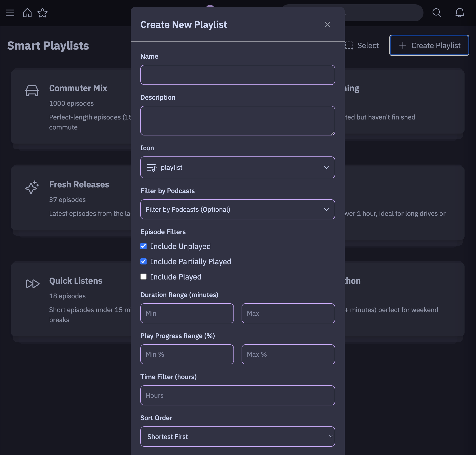Open the Filter by Podcasts (Optional) dropdown
The height and width of the screenshot is (455, 476).
tap(238, 209)
